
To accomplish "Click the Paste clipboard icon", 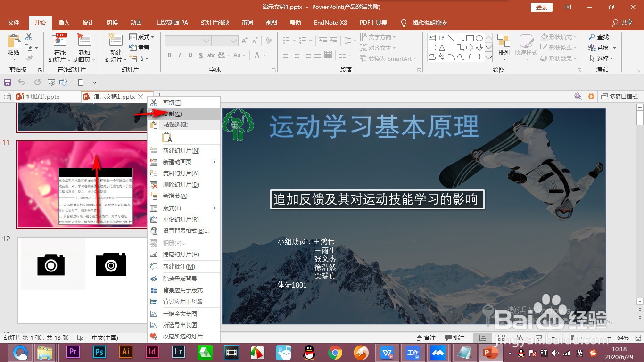I will pos(14,41).
